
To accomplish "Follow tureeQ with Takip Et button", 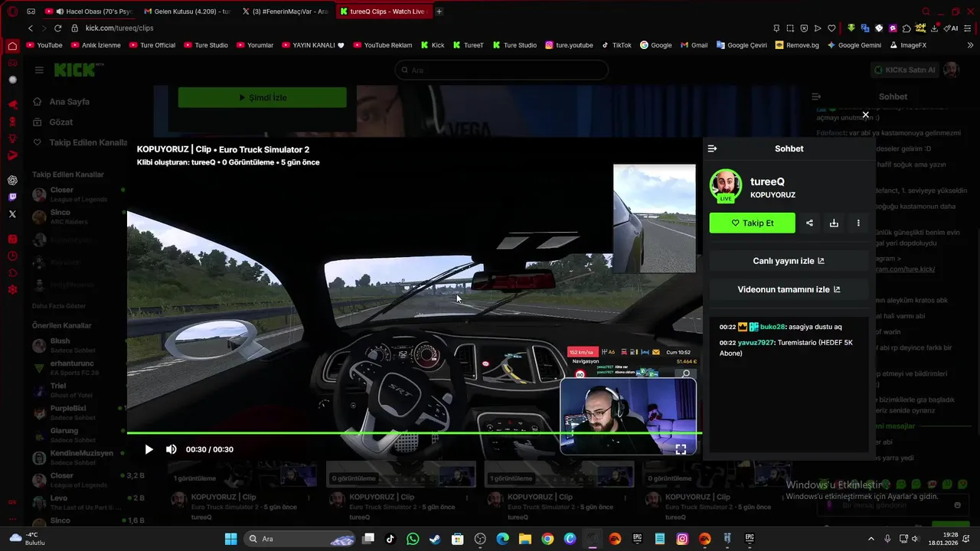I will (753, 223).
